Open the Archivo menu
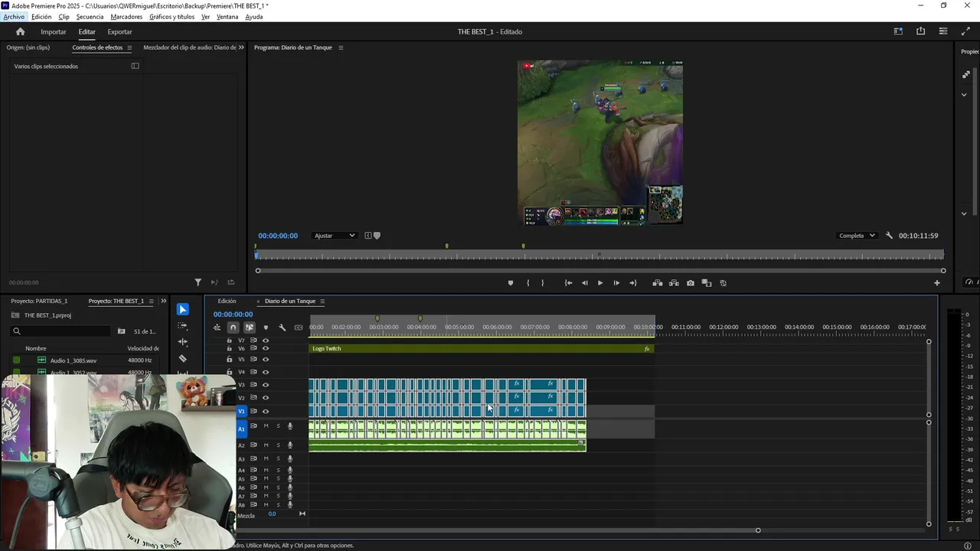 tap(14, 17)
